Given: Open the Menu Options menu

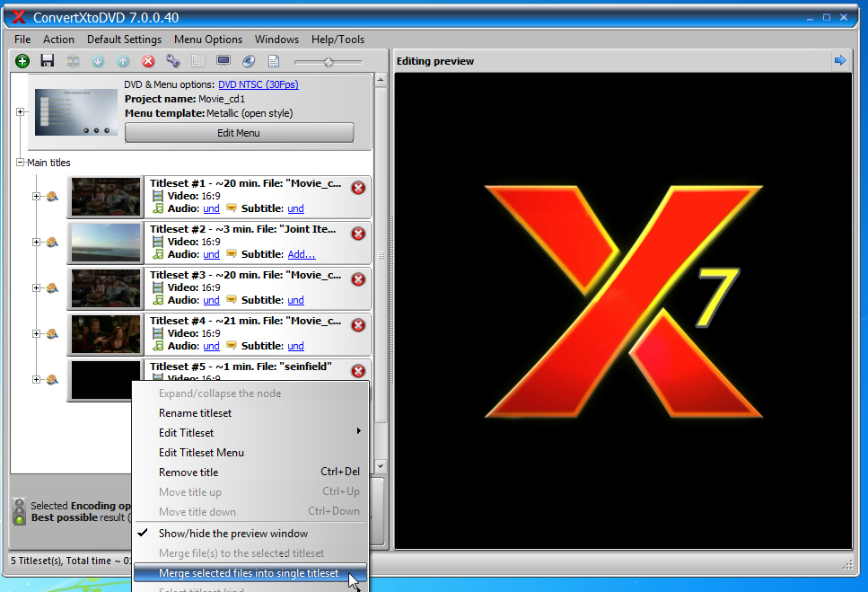Looking at the screenshot, I should tap(208, 40).
